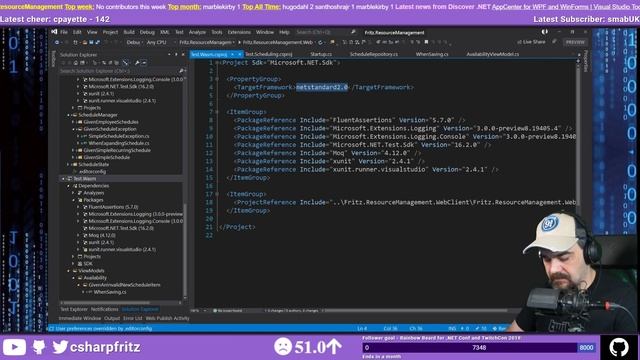Expand the Analyzers node

click(74, 193)
